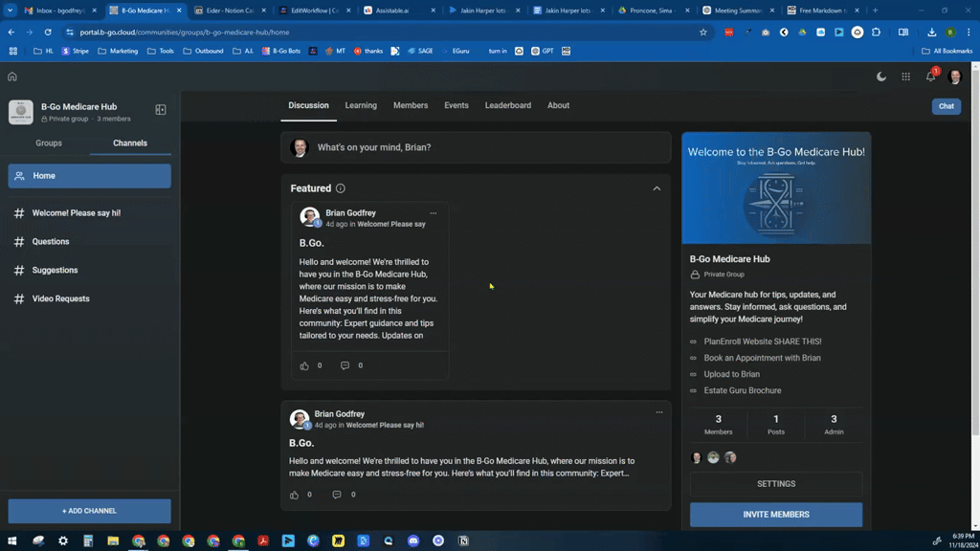The height and width of the screenshot is (551, 980).
Task: Click the What's on your mind input
Action: 476,147
